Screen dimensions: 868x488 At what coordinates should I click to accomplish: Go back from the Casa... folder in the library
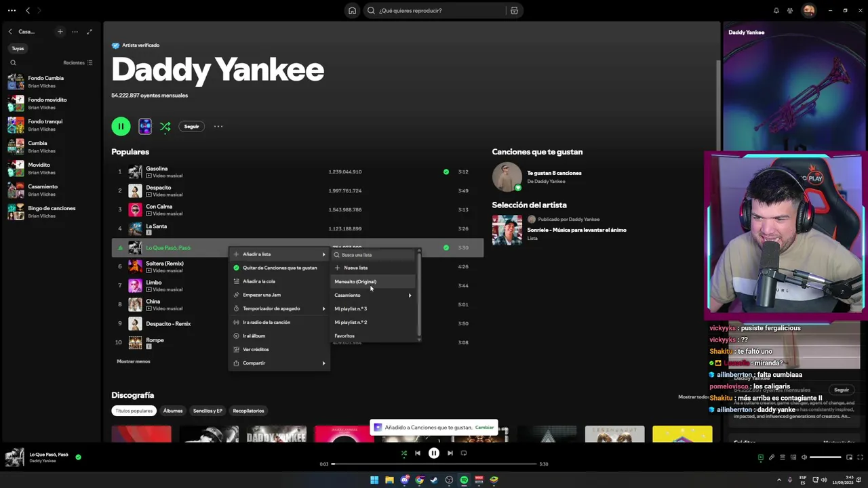click(10, 31)
